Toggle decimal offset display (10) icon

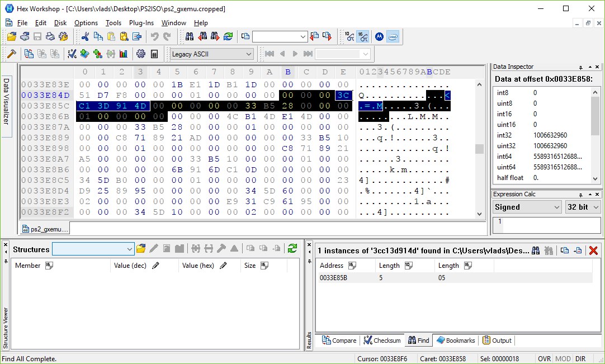pyautogui.click(x=349, y=37)
